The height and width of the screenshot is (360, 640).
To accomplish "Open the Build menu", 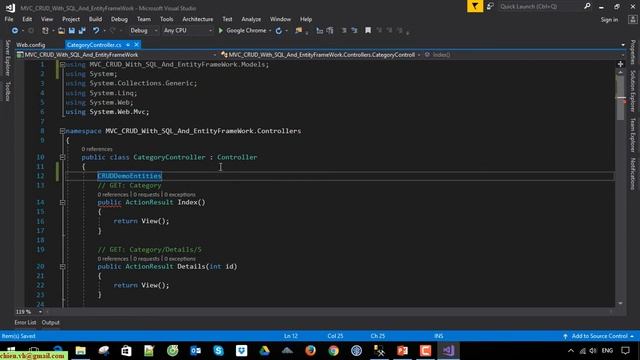I will click(96, 19).
